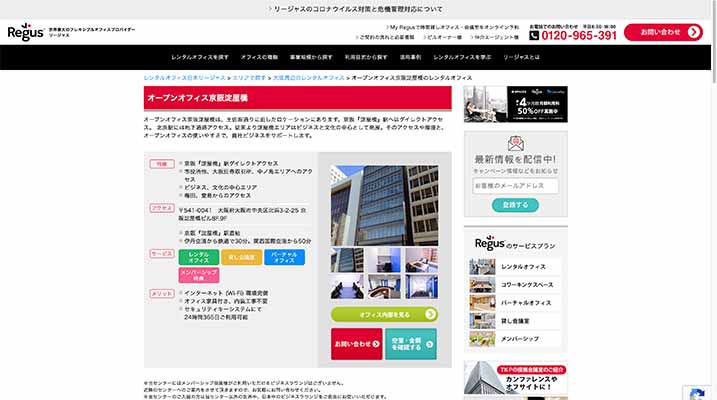Open the オフィスの種類 nav menu

click(259, 57)
